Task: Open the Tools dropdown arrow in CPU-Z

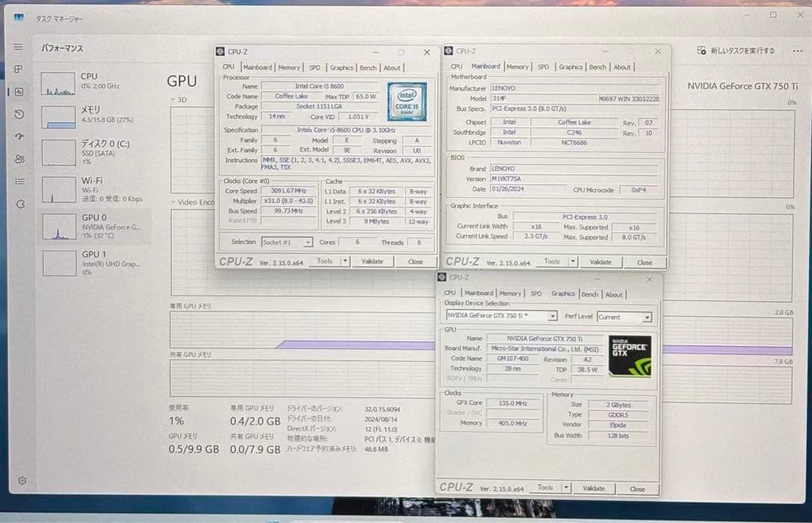Action: [346, 260]
